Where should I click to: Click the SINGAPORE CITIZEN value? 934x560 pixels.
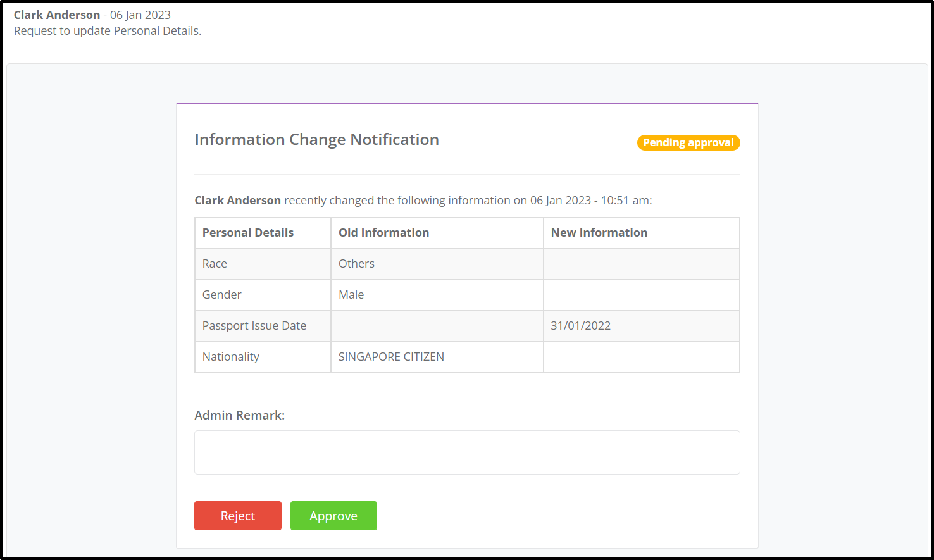click(x=391, y=356)
